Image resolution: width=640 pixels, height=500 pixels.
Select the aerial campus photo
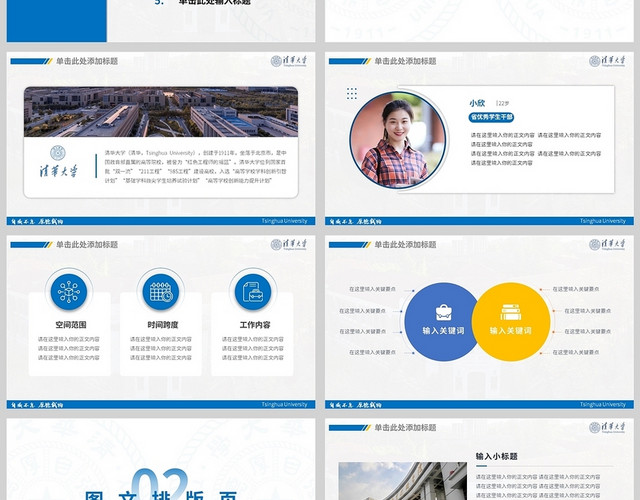pos(161,112)
